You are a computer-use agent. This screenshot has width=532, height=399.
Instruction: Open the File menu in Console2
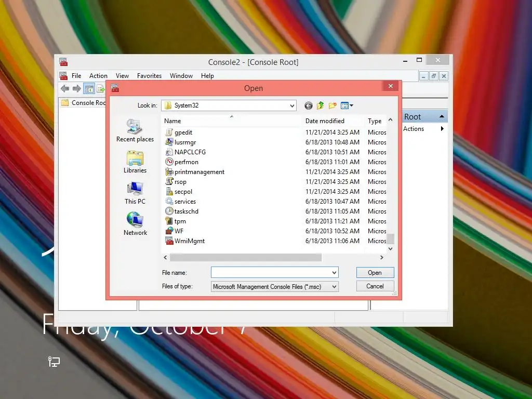pyautogui.click(x=76, y=76)
